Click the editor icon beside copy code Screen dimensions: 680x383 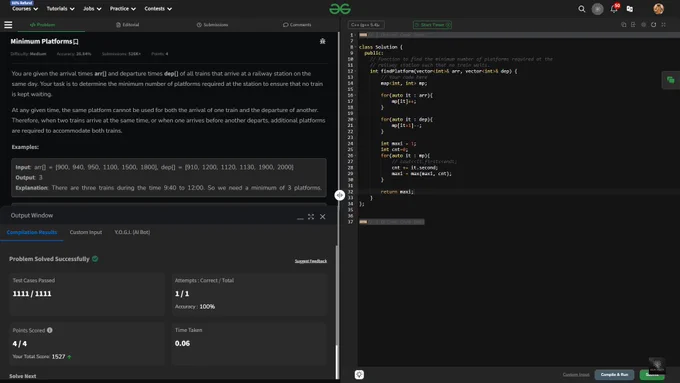tap(633, 25)
